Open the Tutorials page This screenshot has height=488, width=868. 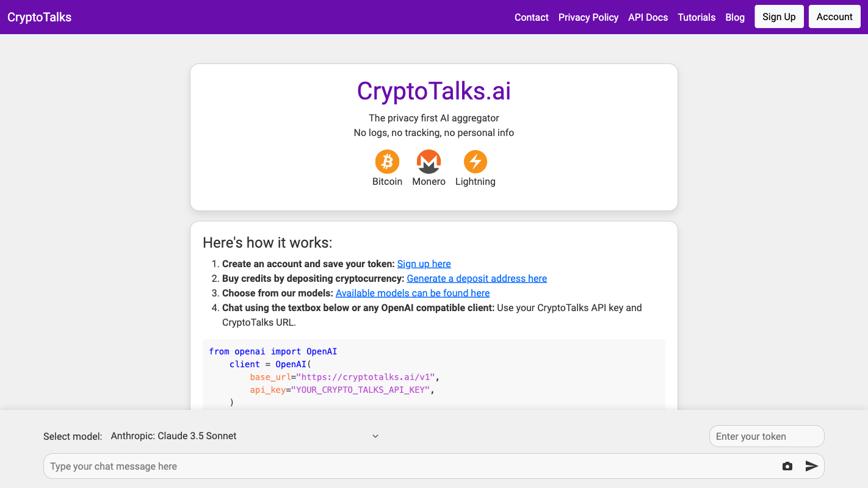[x=696, y=17]
